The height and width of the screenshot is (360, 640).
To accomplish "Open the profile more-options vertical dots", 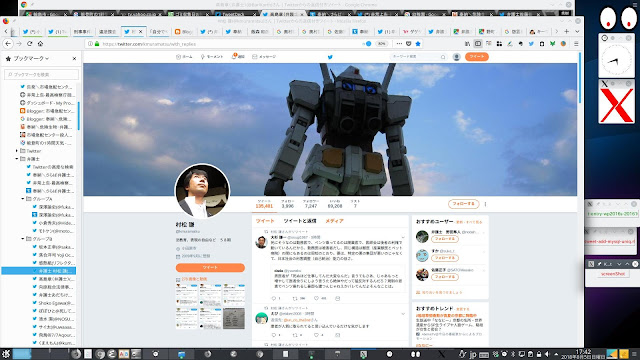I will pyautogui.click(x=485, y=204).
